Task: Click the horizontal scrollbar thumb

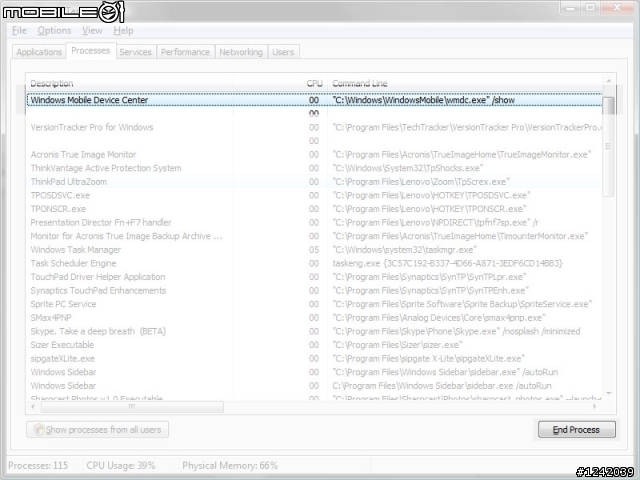Action: coord(132,407)
